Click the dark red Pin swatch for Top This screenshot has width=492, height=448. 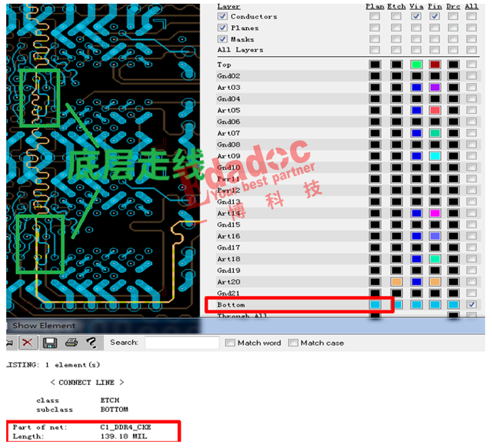(435, 65)
